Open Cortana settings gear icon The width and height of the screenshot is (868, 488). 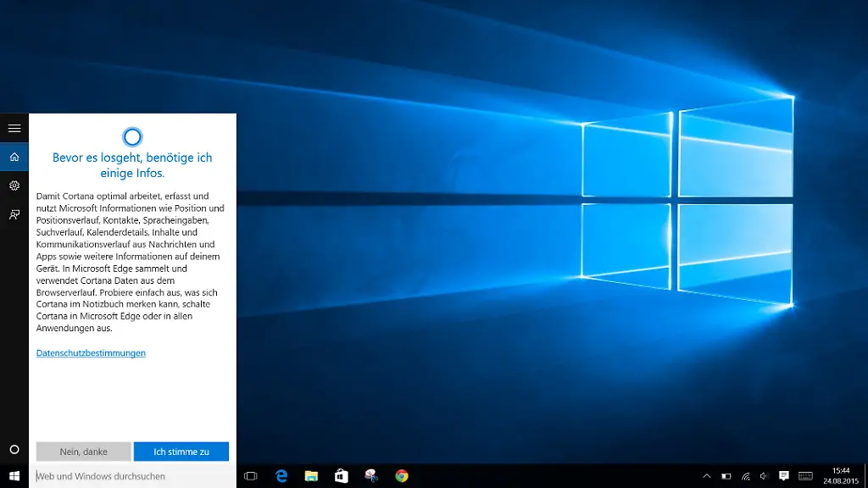coord(14,186)
